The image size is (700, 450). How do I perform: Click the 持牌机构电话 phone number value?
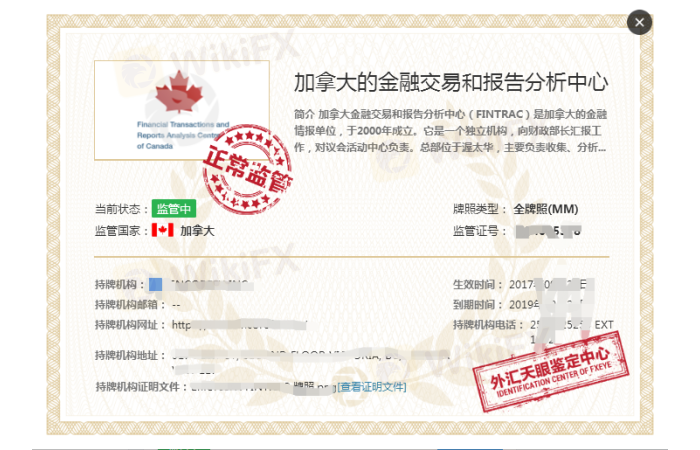pyautogui.click(x=572, y=332)
